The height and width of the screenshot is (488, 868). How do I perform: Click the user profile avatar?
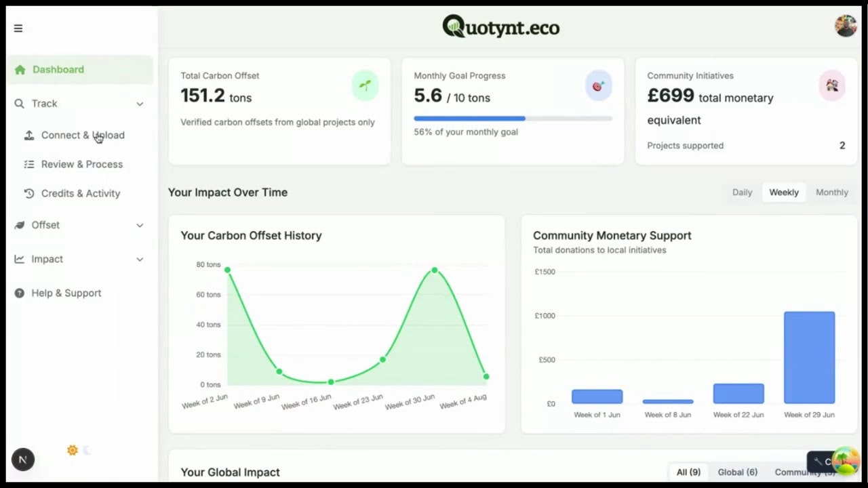[846, 26]
